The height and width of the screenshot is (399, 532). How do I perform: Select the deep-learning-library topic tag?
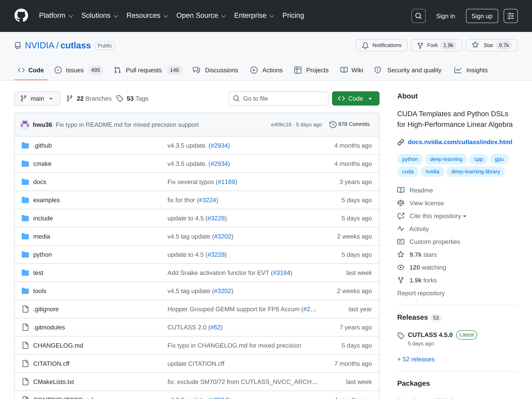[475, 172]
